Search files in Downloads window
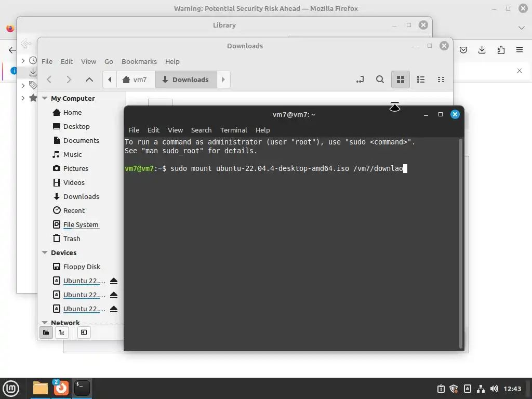 (380, 79)
